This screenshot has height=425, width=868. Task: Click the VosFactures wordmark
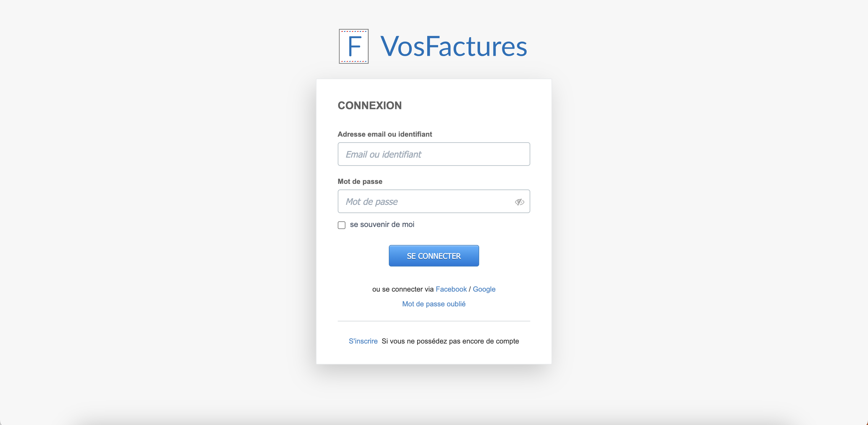[x=453, y=46]
